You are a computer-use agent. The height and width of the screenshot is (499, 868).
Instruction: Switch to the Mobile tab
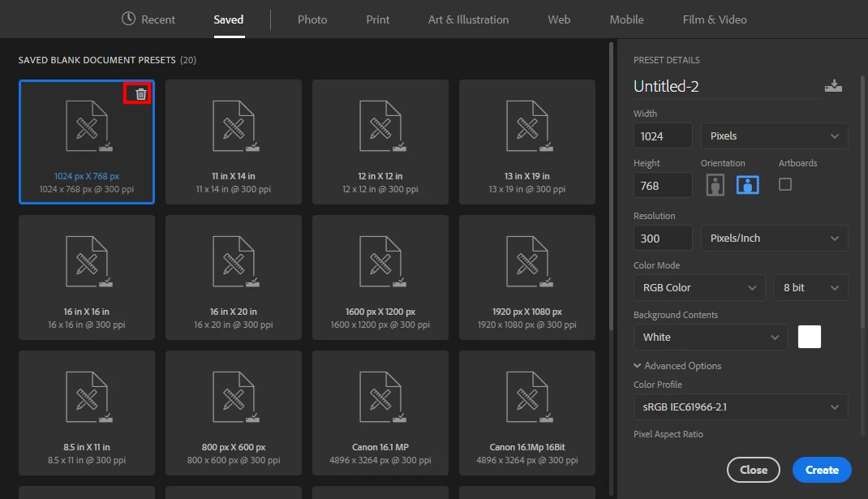tap(626, 19)
